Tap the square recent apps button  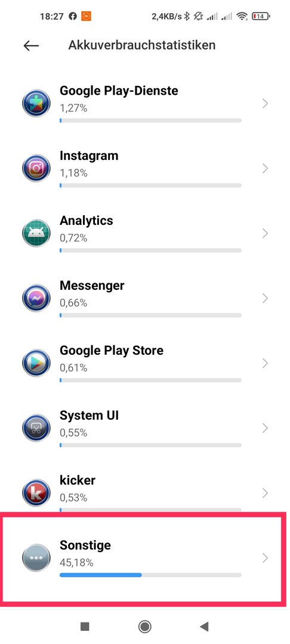tap(85, 626)
